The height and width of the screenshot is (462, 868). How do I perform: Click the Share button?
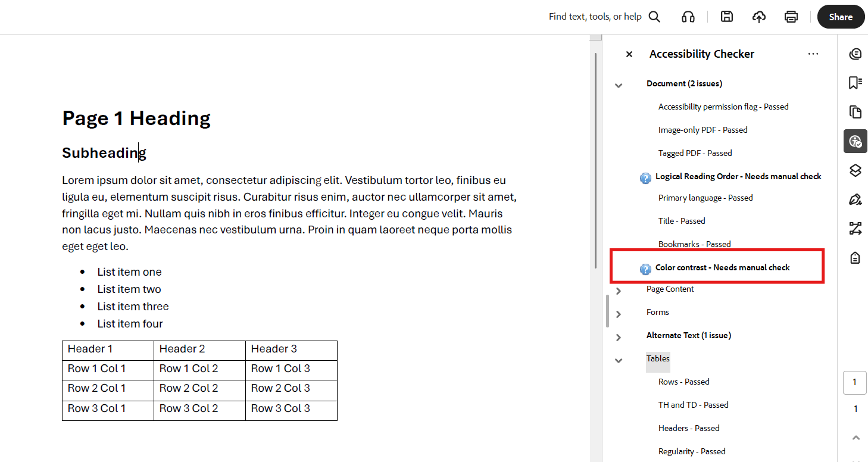pos(841,17)
